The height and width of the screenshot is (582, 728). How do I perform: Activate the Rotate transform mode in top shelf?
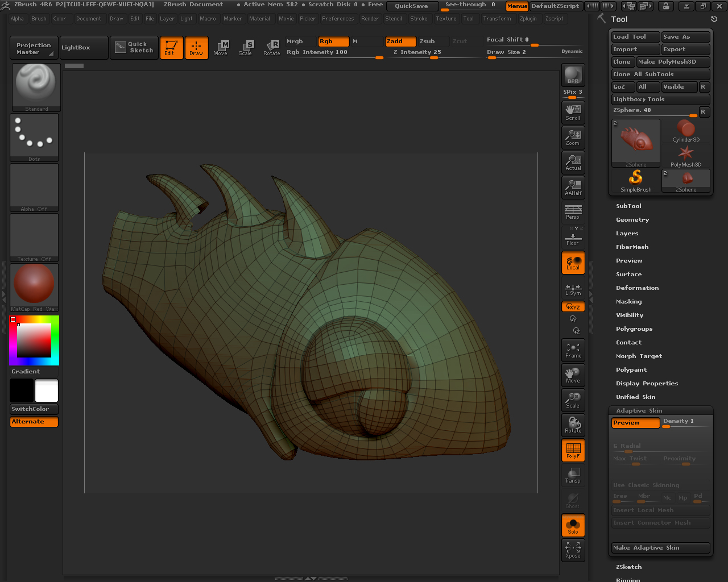(x=271, y=48)
